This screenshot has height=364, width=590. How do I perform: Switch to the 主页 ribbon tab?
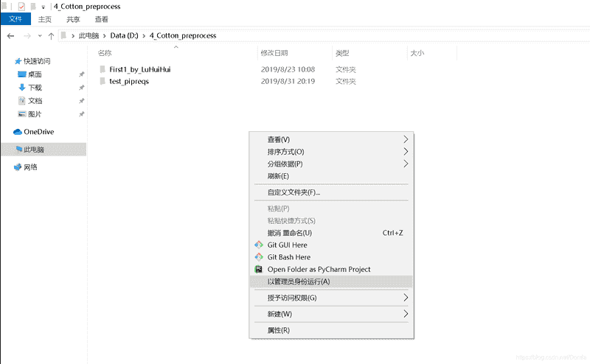(45, 19)
